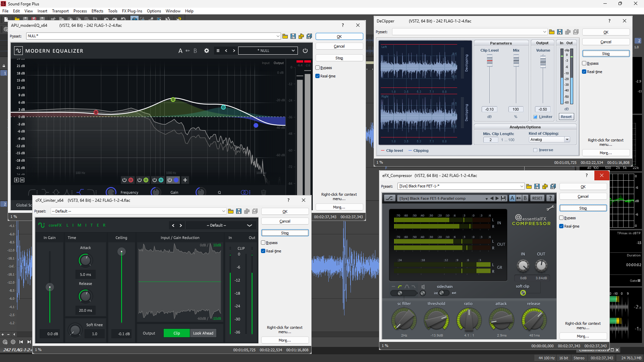Open Modern Equalizer NULL preset dropdown
644x362 pixels.
(268, 51)
